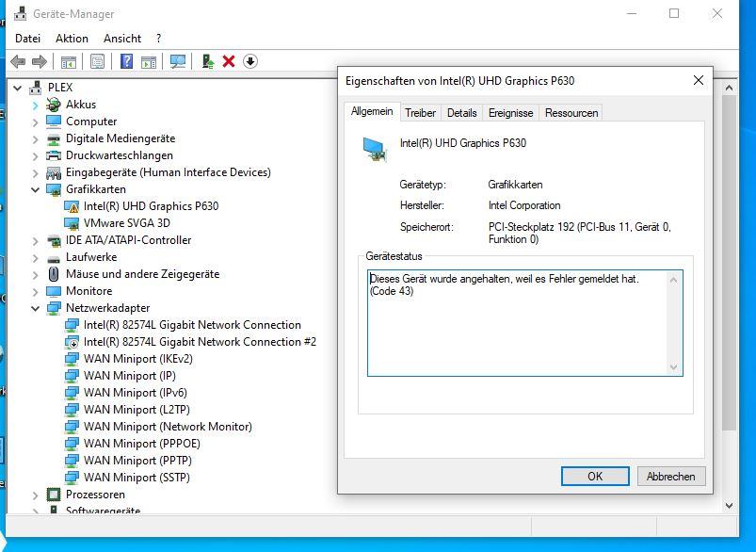Click the Intel Corporation manufacturer text
Viewport: 756px width, 552px height.
tap(524, 205)
